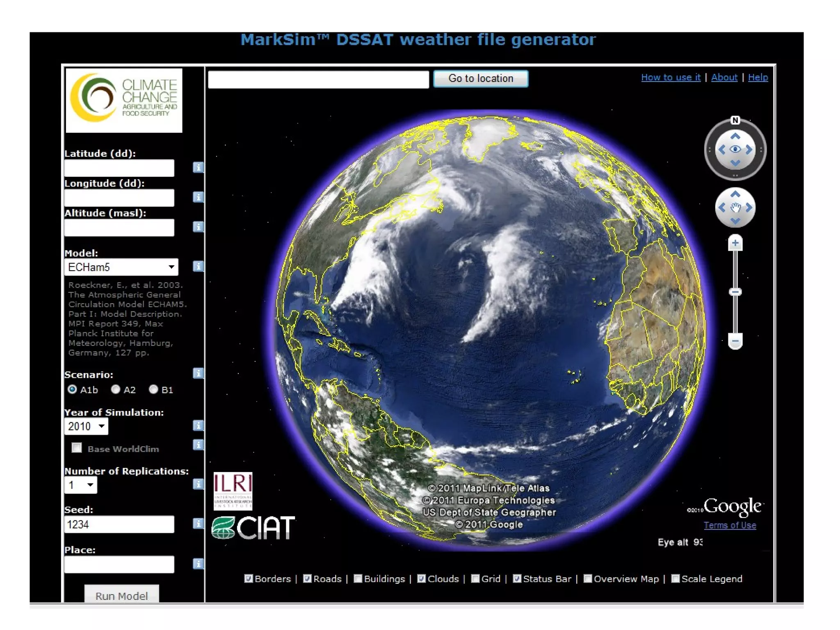The height and width of the screenshot is (630, 840).
Task: Open the Model ECHam5 dropdown
Action: 121,267
